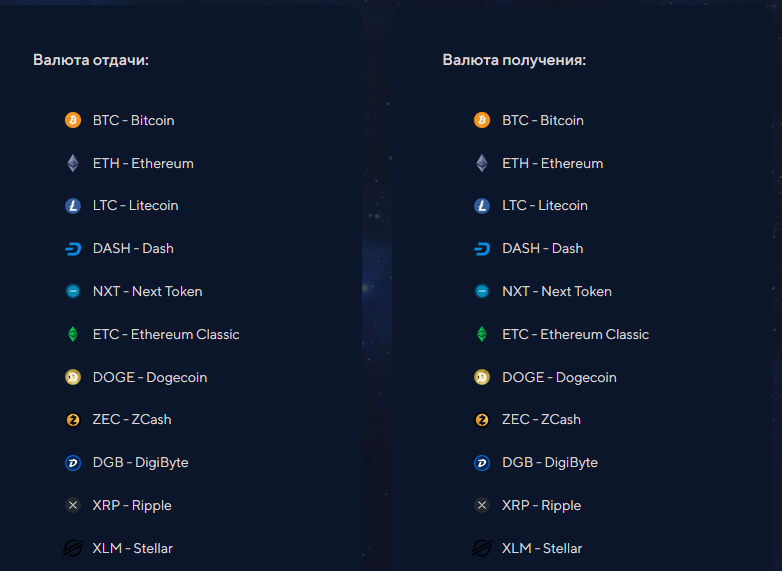
Task: Click the orange Bitcoin icon under Валюта отдачи
Action: pos(73,120)
